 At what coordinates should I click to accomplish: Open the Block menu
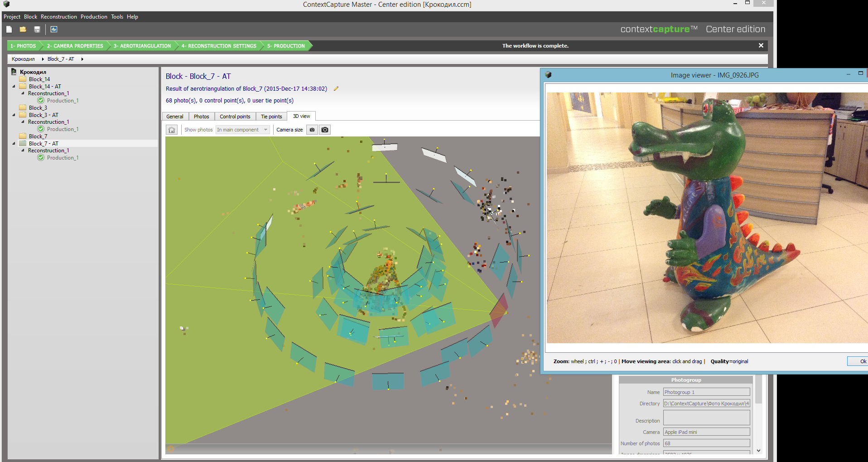click(31, 17)
